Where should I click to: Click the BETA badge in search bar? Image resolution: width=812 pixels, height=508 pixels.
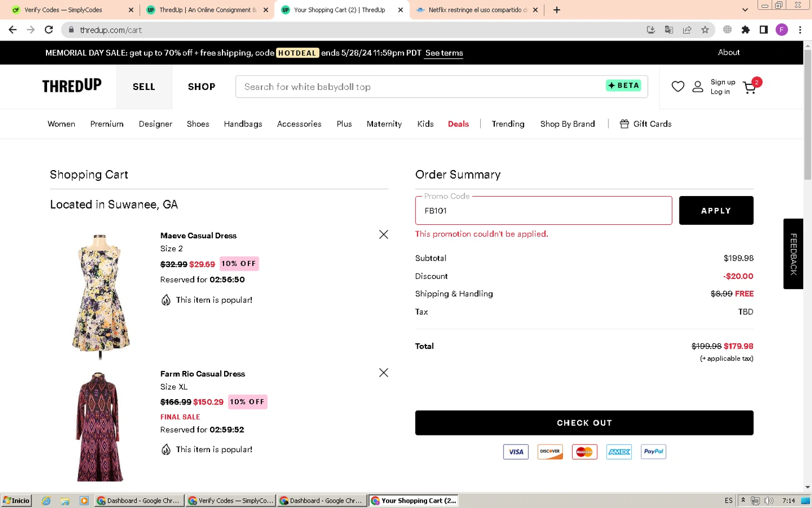[x=623, y=86]
